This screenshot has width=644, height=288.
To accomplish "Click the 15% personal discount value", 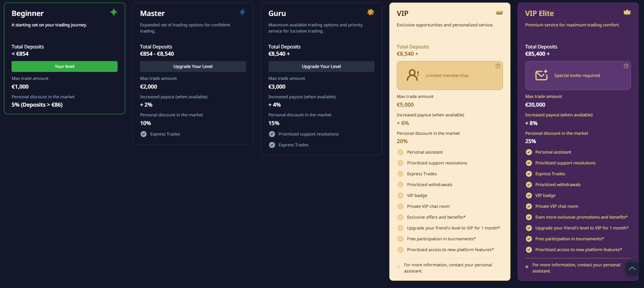I will click(274, 123).
